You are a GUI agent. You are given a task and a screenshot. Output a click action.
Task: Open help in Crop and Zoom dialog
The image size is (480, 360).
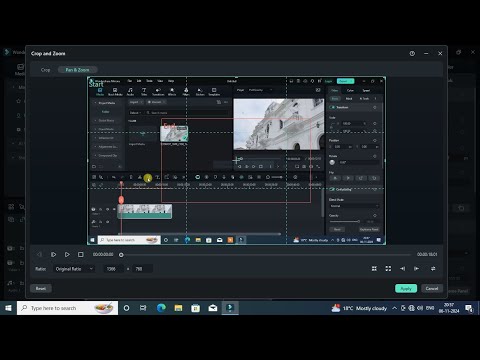[412, 53]
